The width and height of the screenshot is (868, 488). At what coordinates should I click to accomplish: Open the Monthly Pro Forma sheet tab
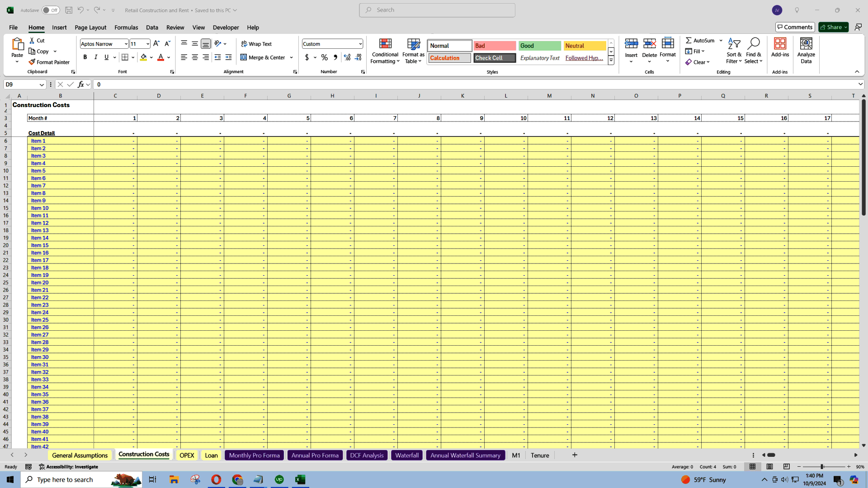point(254,455)
